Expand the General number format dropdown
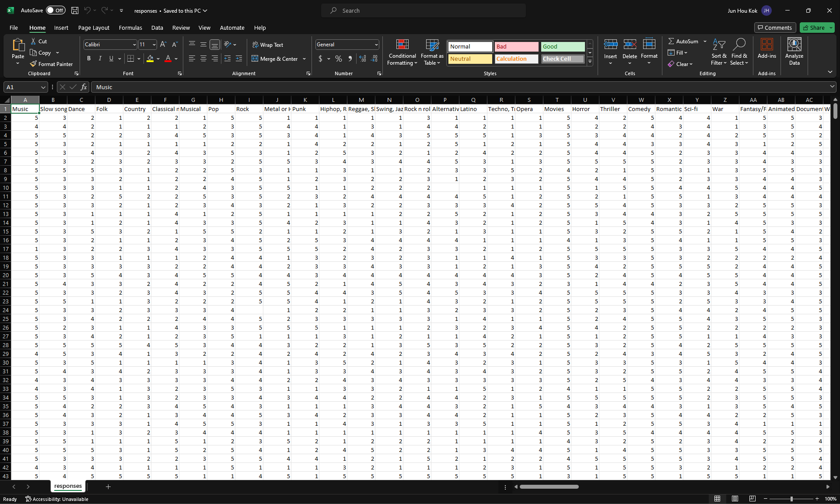 point(376,45)
